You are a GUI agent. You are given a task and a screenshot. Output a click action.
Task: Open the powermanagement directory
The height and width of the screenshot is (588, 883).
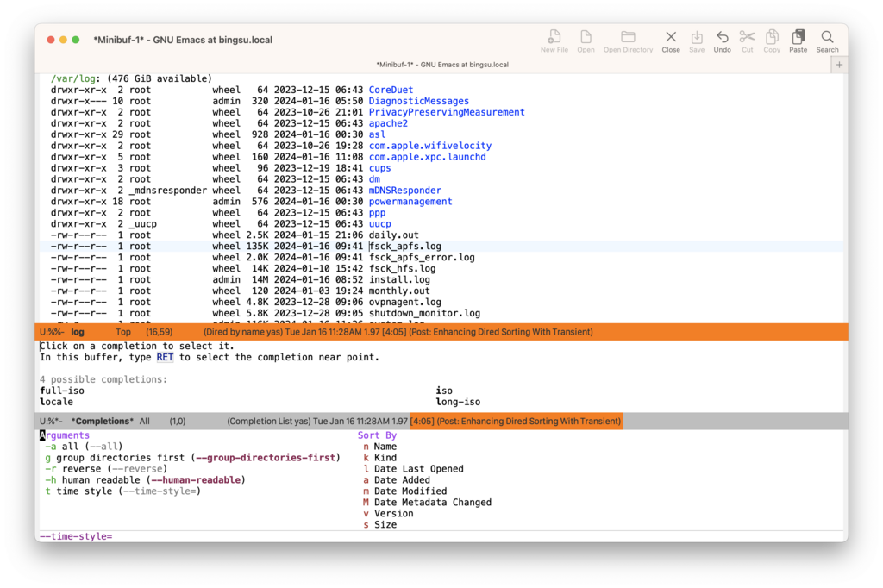[410, 202]
